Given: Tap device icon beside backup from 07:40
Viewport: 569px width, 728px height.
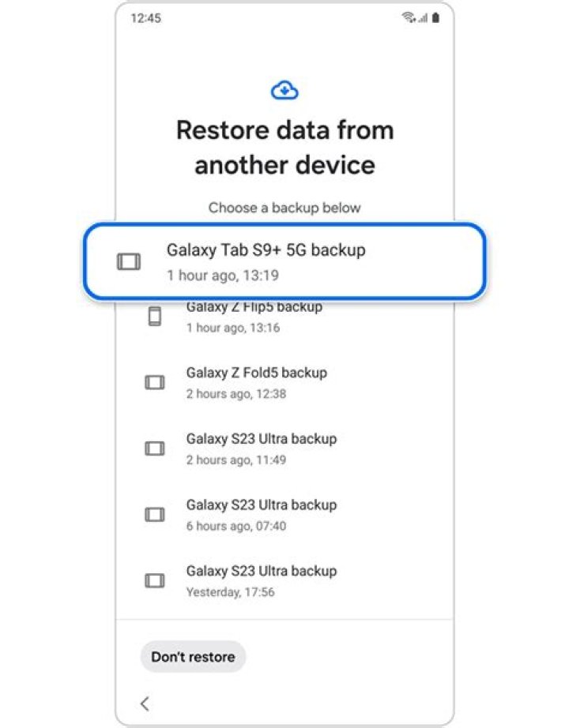Looking at the screenshot, I should pyautogui.click(x=155, y=515).
